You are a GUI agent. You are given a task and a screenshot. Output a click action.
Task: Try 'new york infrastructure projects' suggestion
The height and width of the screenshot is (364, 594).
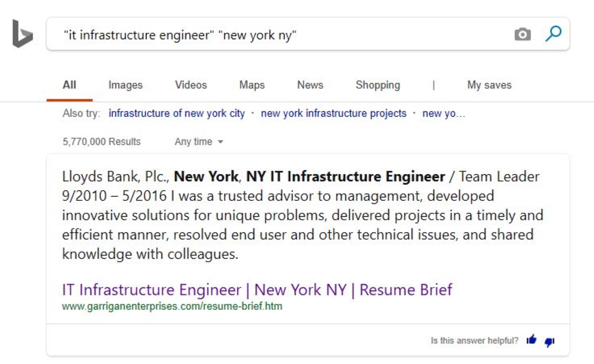333,113
